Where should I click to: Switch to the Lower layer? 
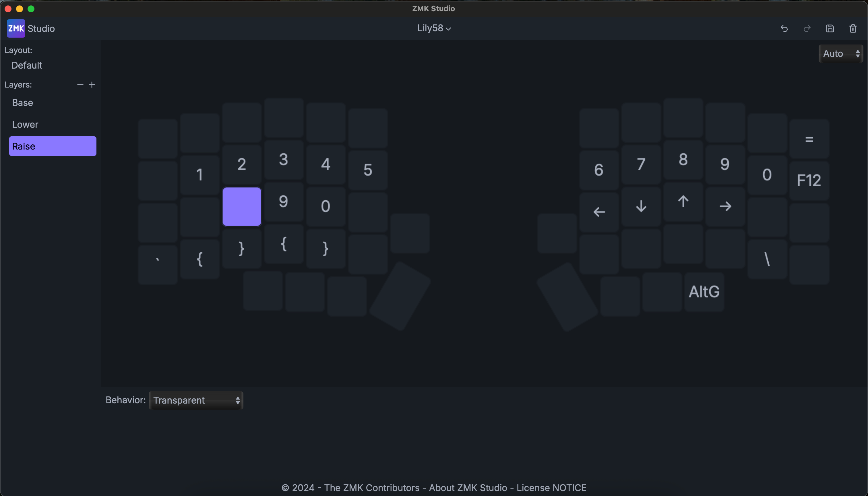(x=25, y=124)
